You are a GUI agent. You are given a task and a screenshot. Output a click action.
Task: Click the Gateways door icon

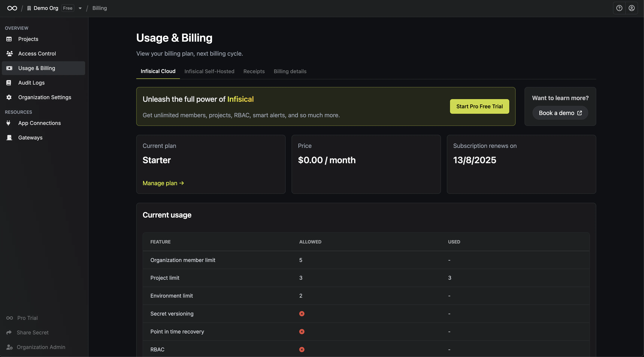point(9,137)
